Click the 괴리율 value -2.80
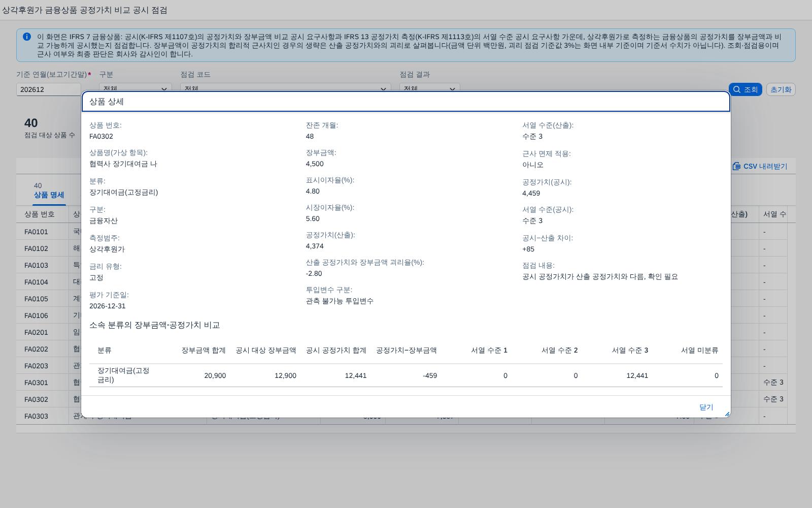The width and height of the screenshot is (812, 508). (x=314, y=273)
